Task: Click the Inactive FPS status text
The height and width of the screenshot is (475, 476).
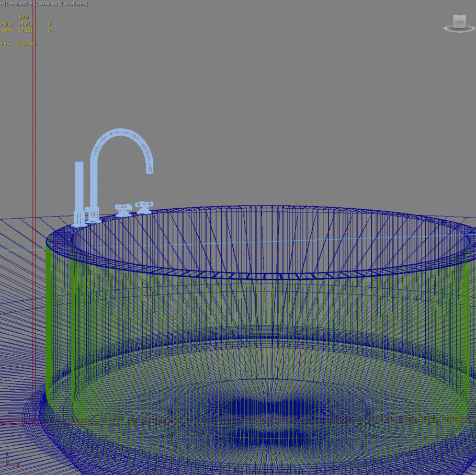Action: coord(27,44)
